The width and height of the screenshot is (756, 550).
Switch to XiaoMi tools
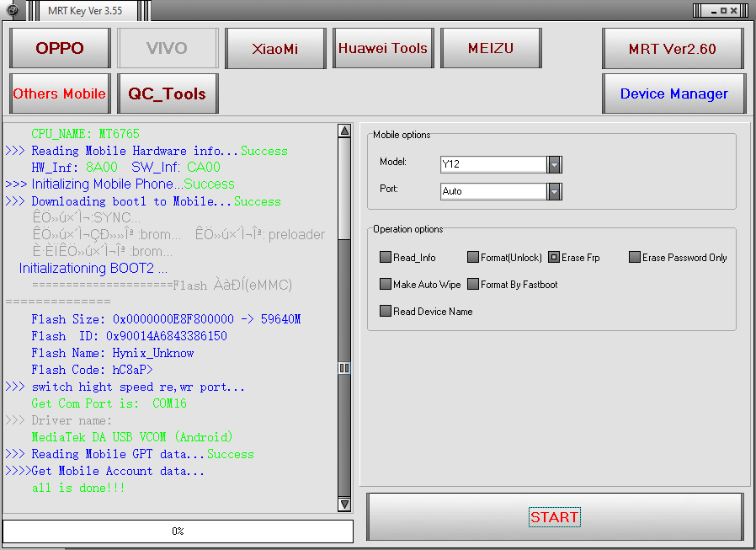(x=275, y=48)
